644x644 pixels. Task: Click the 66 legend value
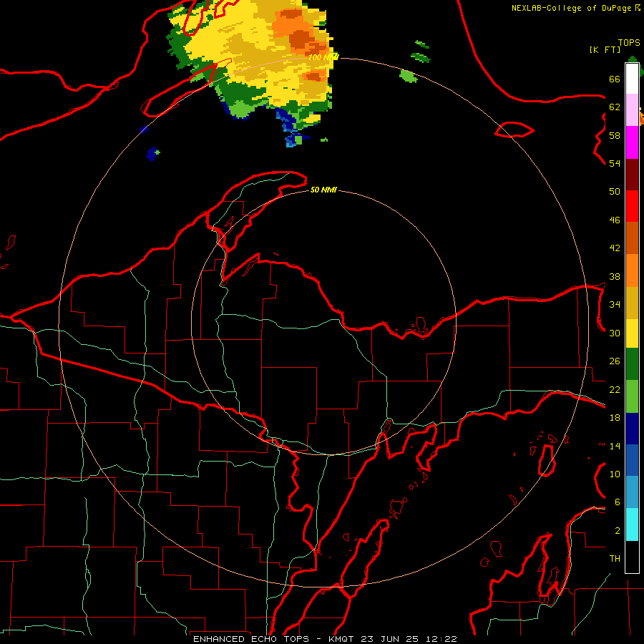pos(615,79)
